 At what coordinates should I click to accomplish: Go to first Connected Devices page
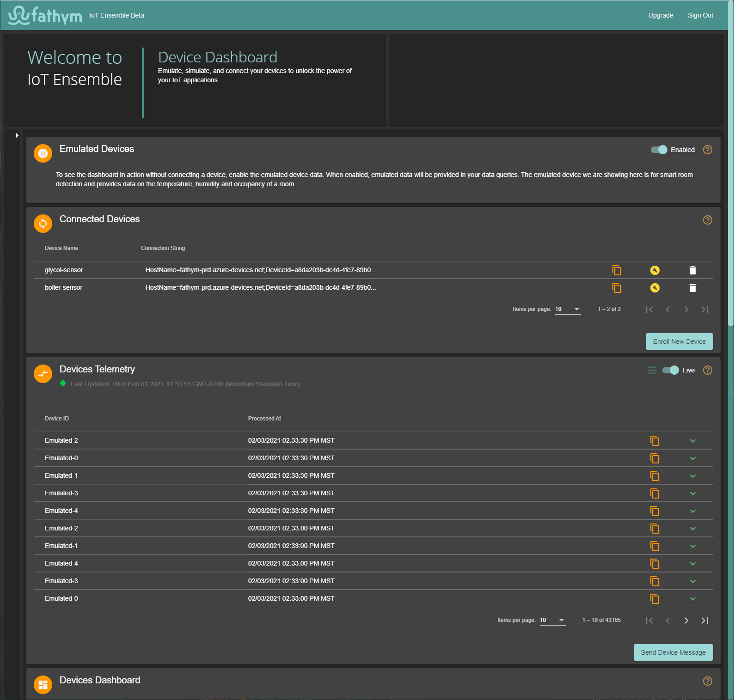point(649,310)
